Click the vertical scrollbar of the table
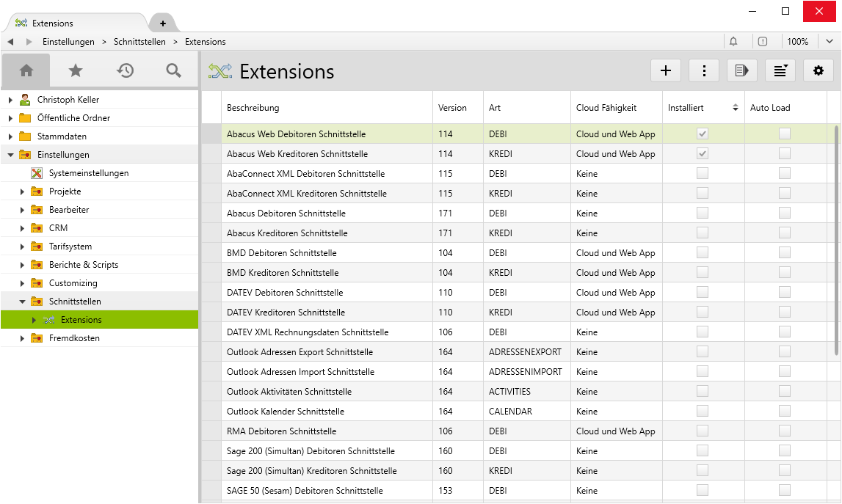 [836, 235]
